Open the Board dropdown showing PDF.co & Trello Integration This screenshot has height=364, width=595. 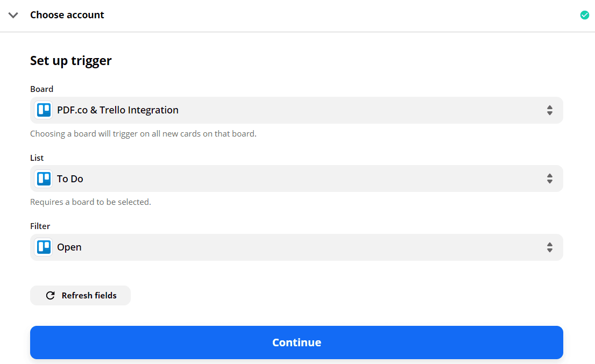296,110
